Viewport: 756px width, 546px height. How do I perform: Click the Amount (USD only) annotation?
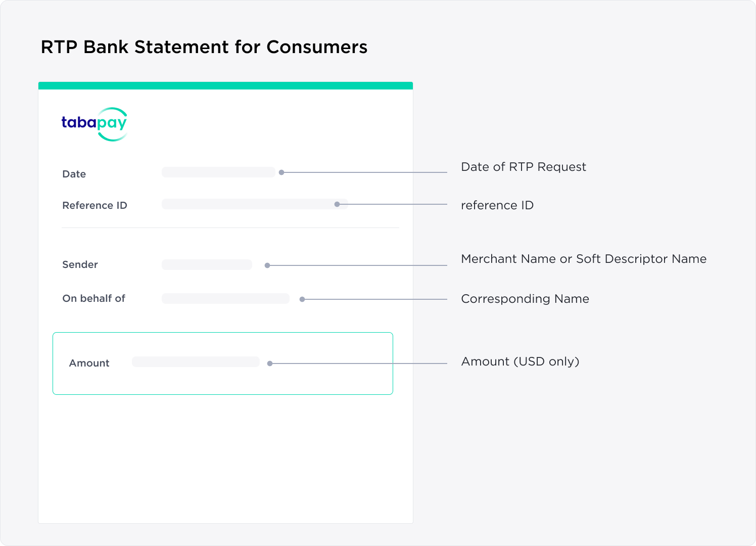520,361
